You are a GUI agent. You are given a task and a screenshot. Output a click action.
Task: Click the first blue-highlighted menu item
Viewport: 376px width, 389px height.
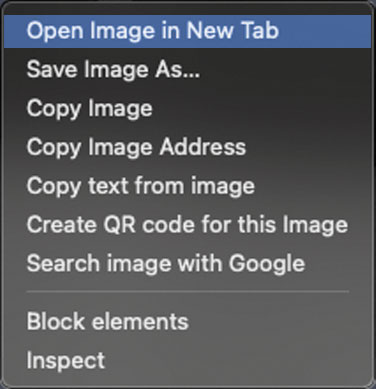188,31
